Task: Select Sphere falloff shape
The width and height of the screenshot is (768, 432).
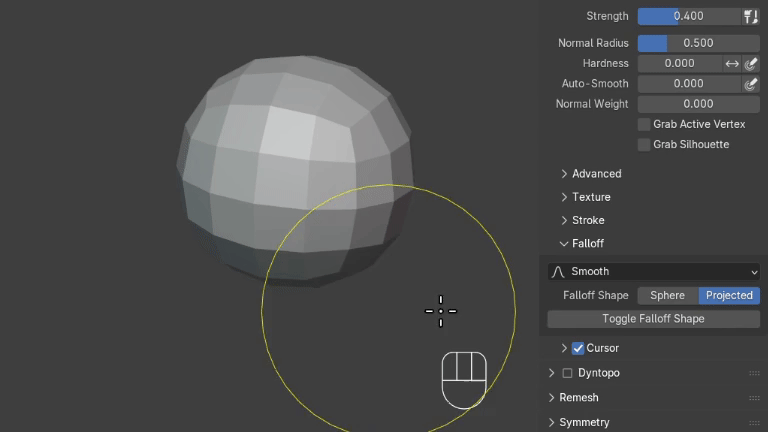Action: click(667, 295)
